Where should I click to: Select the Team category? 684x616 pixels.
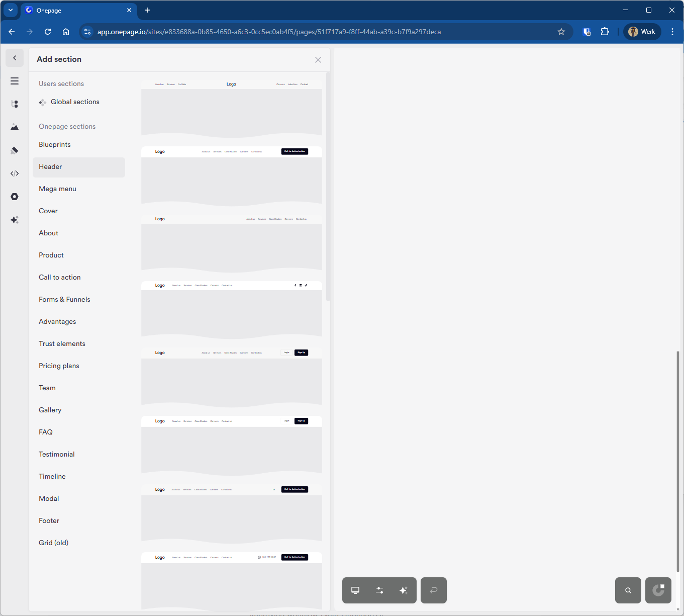point(79,388)
